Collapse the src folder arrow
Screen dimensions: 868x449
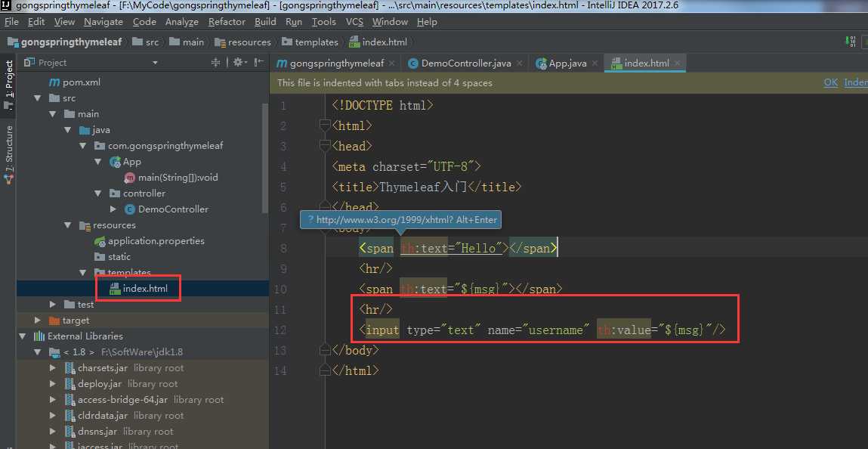click(x=38, y=98)
